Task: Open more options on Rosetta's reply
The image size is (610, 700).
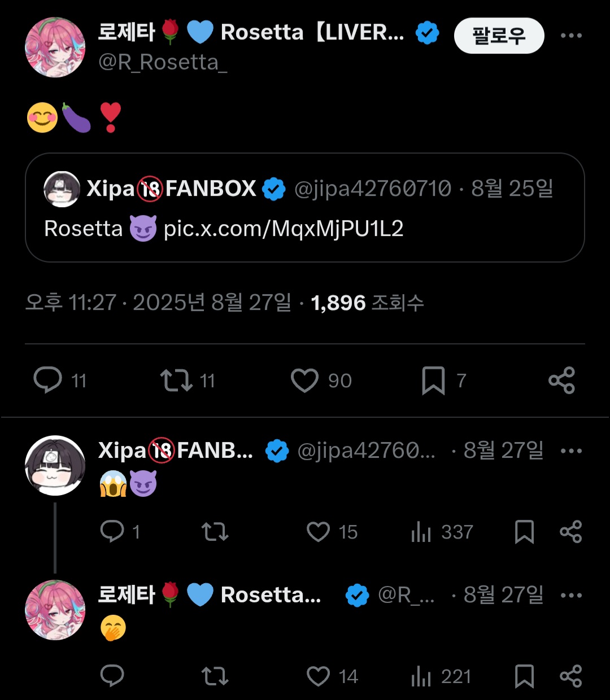Action: (x=571, y=596)
